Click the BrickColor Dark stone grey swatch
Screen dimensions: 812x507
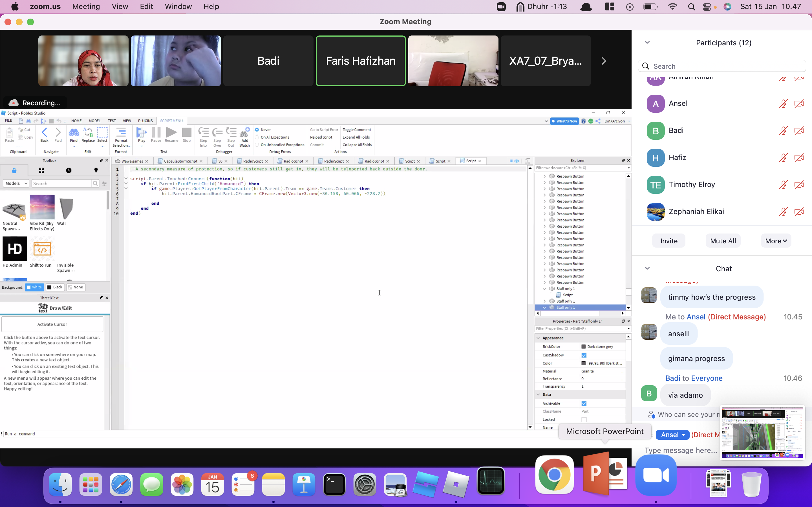coord(584,346)
